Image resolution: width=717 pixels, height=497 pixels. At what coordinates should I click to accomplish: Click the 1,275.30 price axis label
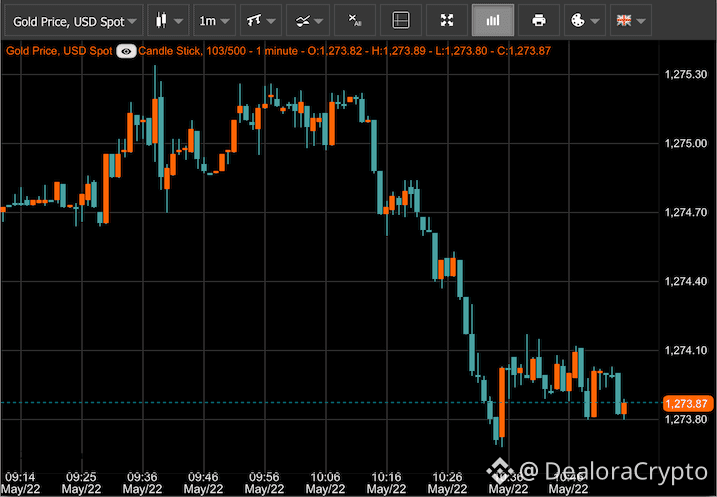click(685, 75)
